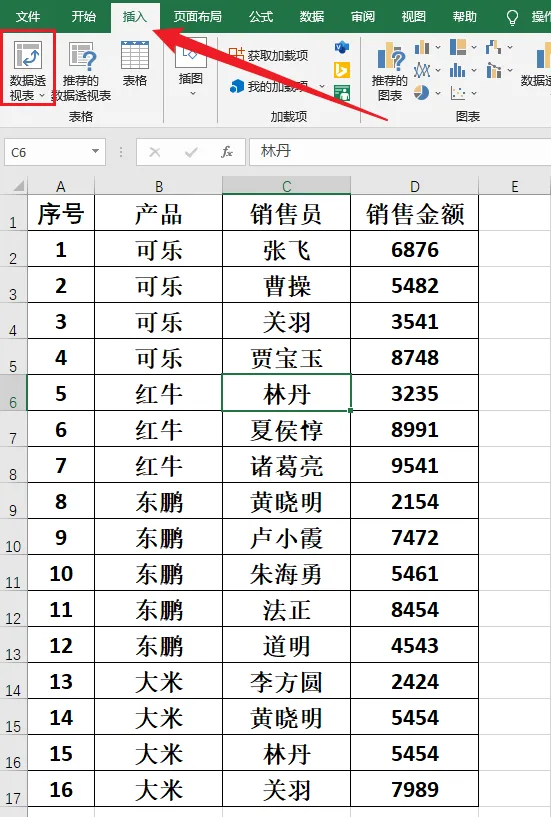
Task: Select column A header
Action: click(x=61, y=185)
